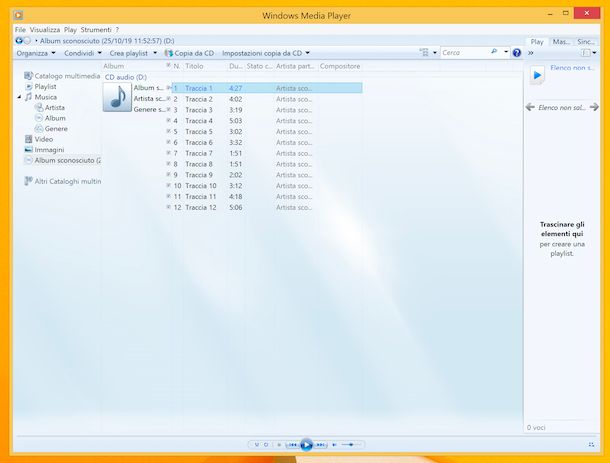610x463 pixels.
Task: Toggle repeat mode in playback bar
Action: click(x=266, y=444)
